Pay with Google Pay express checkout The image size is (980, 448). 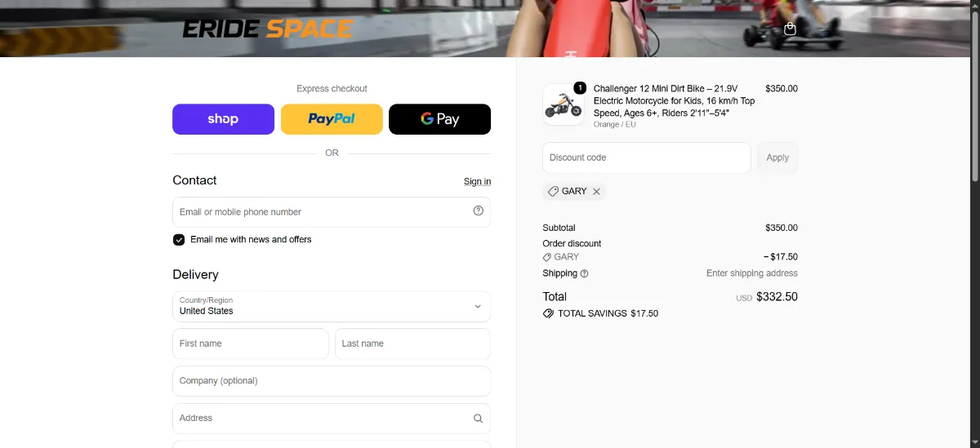click(439, 119)
